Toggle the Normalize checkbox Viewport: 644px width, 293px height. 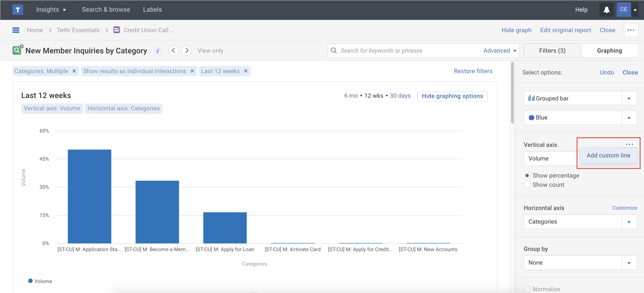coord(527,289)
